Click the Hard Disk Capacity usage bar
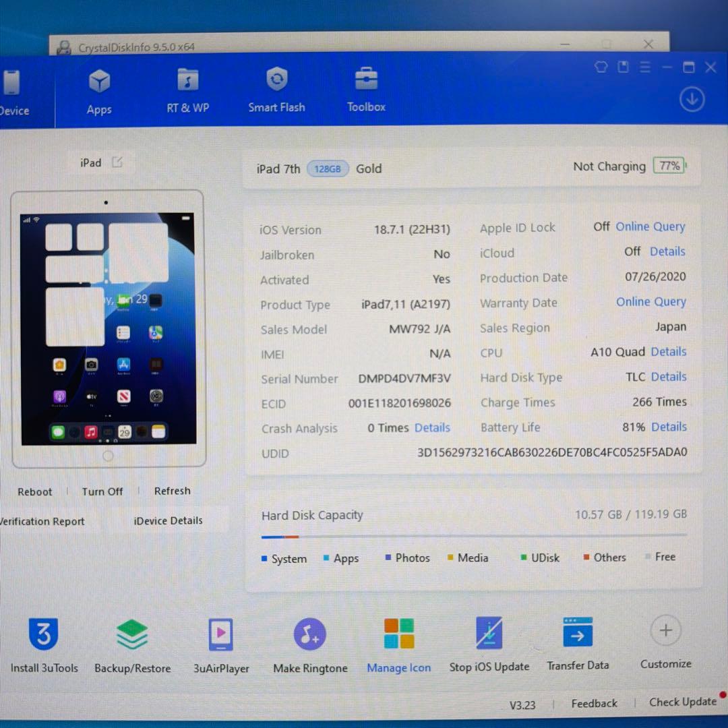Viewport: 728px width, 728px height. 472,537
